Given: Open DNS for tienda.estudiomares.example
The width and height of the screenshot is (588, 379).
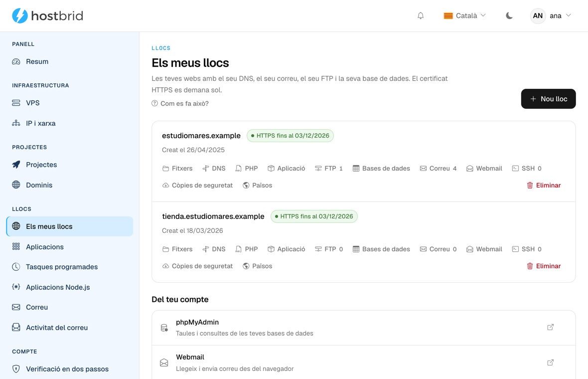Looking at the screenshot, I should coord(214,249).
